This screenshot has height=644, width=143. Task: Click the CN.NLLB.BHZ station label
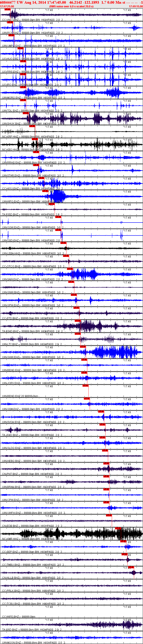click(33, 578)
